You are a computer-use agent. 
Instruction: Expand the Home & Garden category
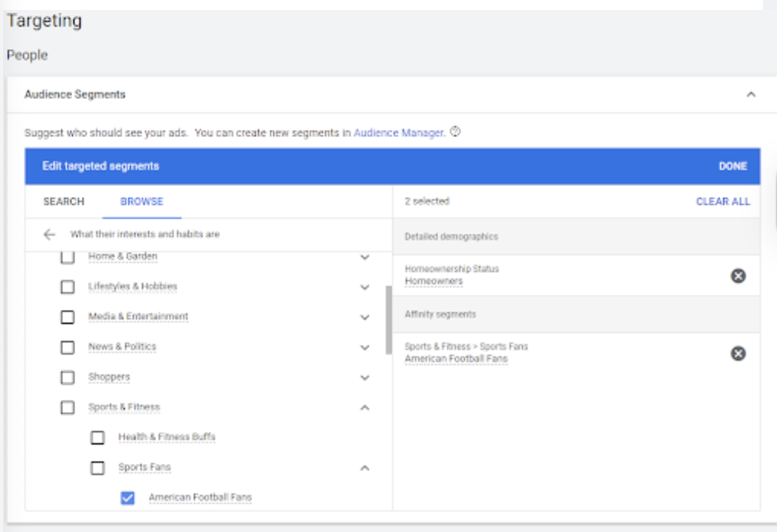tap(365, 257)
